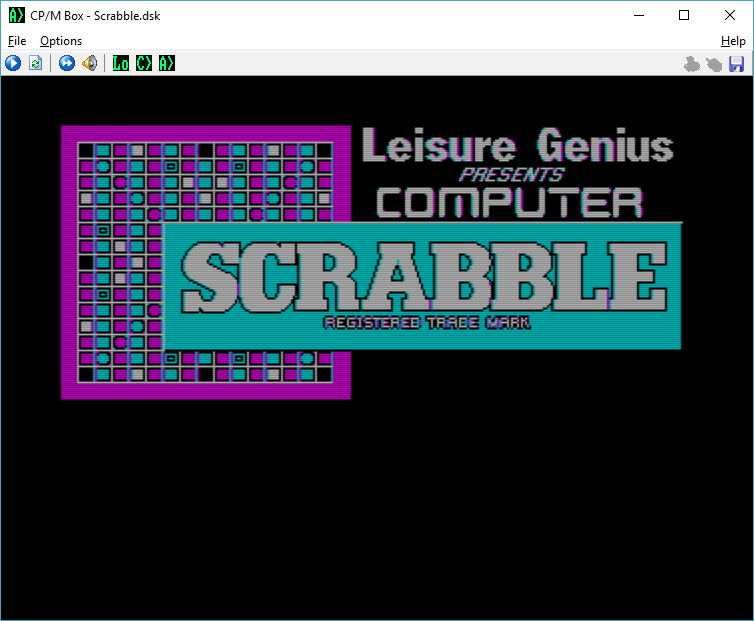The width and height of the screenshot is (754, 621).
Task: Click the green 'Lo' toolbar icon
Action: click(120, 63)
